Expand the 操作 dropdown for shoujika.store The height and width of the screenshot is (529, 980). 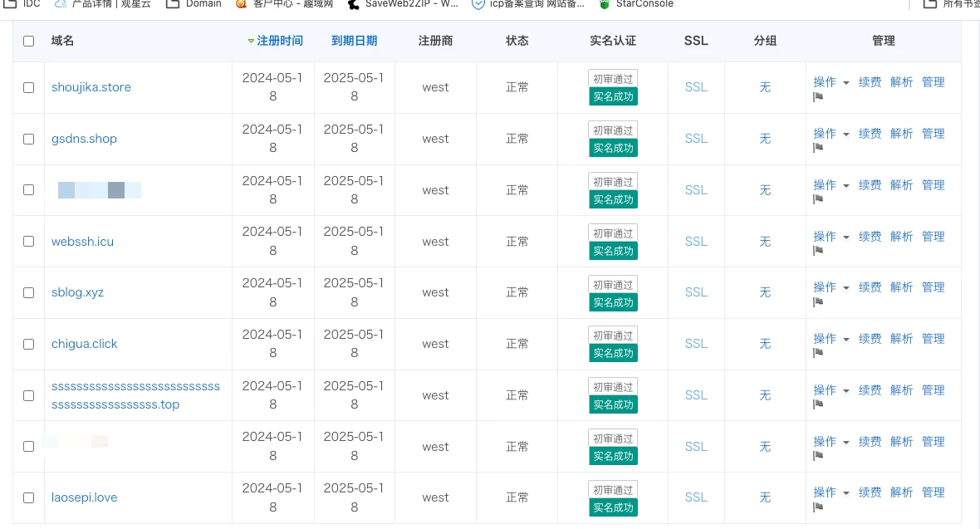pos(831,82)
